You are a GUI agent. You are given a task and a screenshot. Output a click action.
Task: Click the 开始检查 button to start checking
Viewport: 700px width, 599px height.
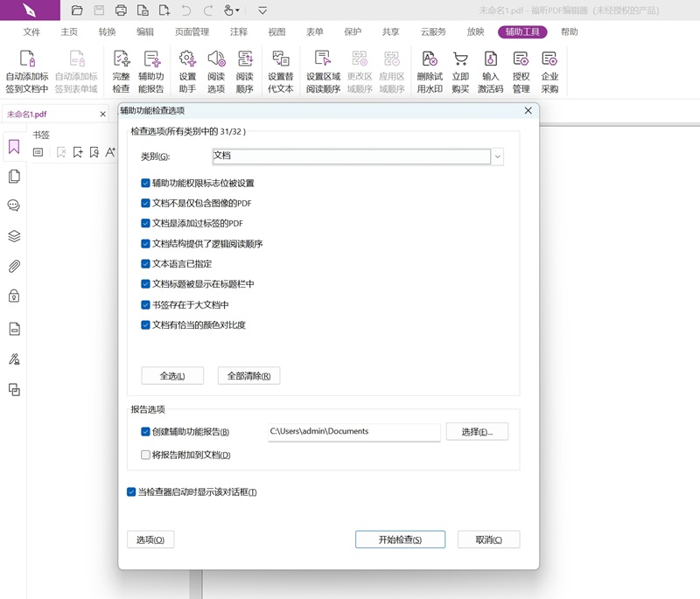point(400,540)
